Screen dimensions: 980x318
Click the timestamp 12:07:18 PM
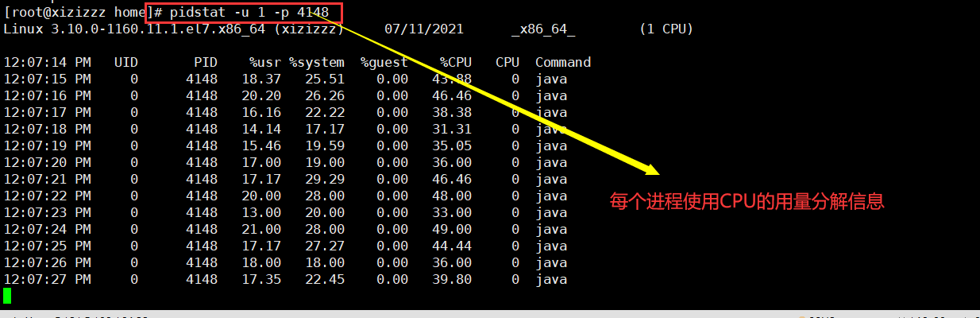[47, 129]
